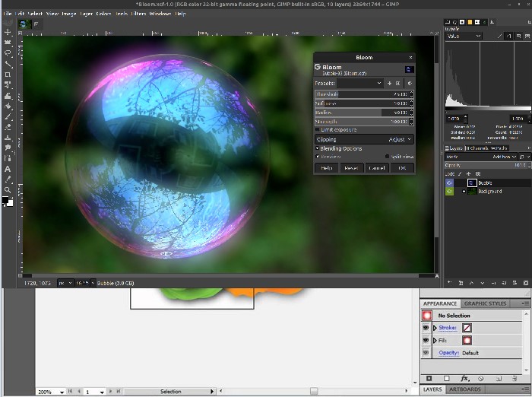Switch to the Graphic Styles tab

[485, 303]
